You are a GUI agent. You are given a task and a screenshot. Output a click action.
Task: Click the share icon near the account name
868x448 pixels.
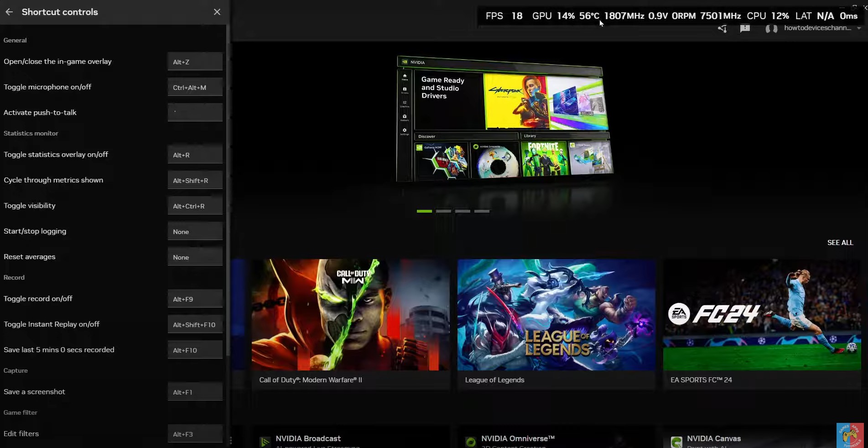pos(722,29)
